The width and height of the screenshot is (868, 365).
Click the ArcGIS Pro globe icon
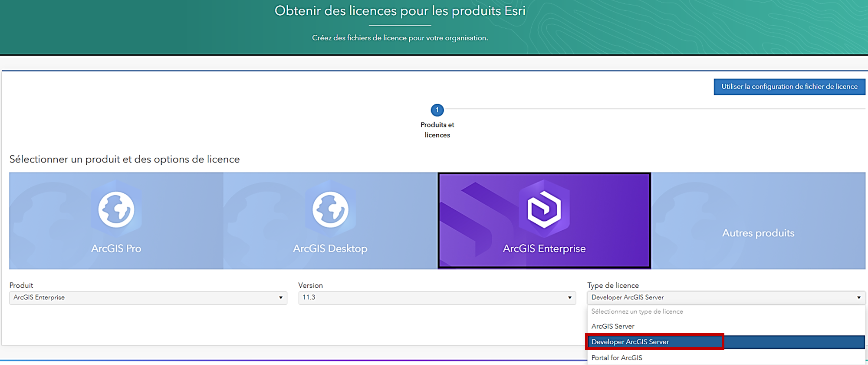pyautogui.click(x=116, y=209)
